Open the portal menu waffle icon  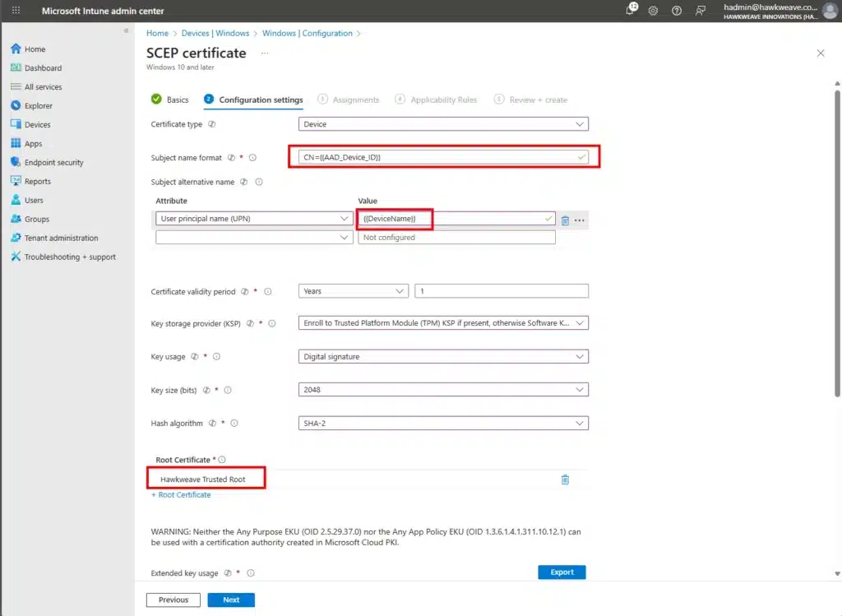click(x=16, y=11)
